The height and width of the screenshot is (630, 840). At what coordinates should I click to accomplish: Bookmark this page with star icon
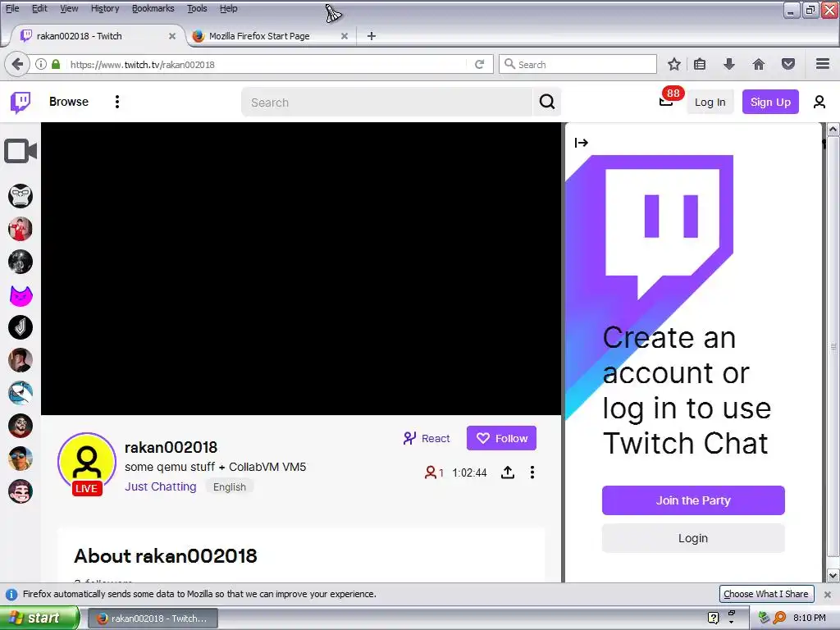point(674,64)
